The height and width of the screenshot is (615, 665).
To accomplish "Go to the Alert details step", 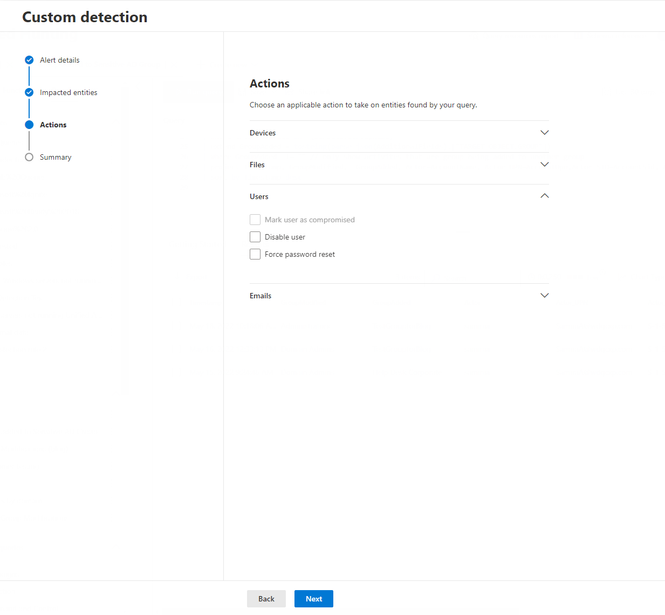I will 60,60.
